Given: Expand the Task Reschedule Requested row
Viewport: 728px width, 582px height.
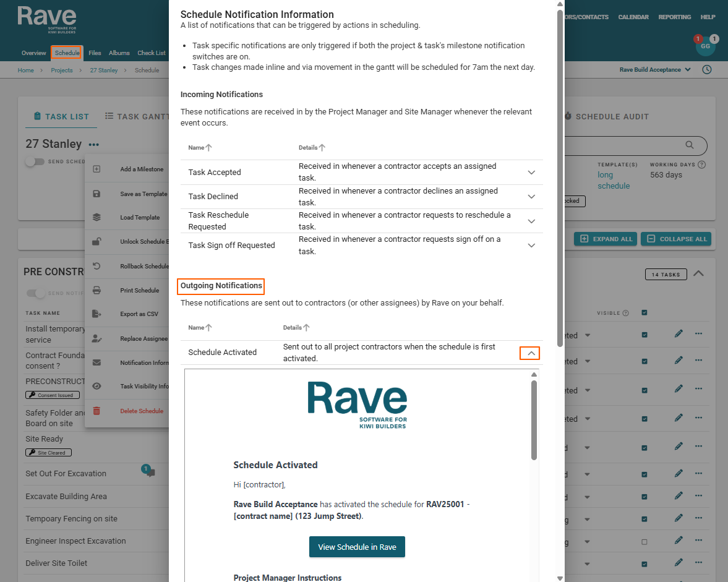Looking at the screenshot, I should [x=531, y=221].
